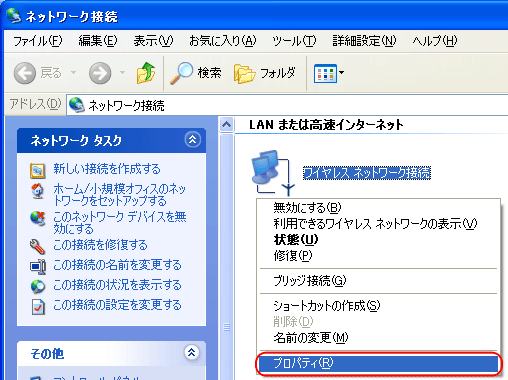Select the ワイヤレス ネットワーク接続 label
508x380 pixels.
367,173
